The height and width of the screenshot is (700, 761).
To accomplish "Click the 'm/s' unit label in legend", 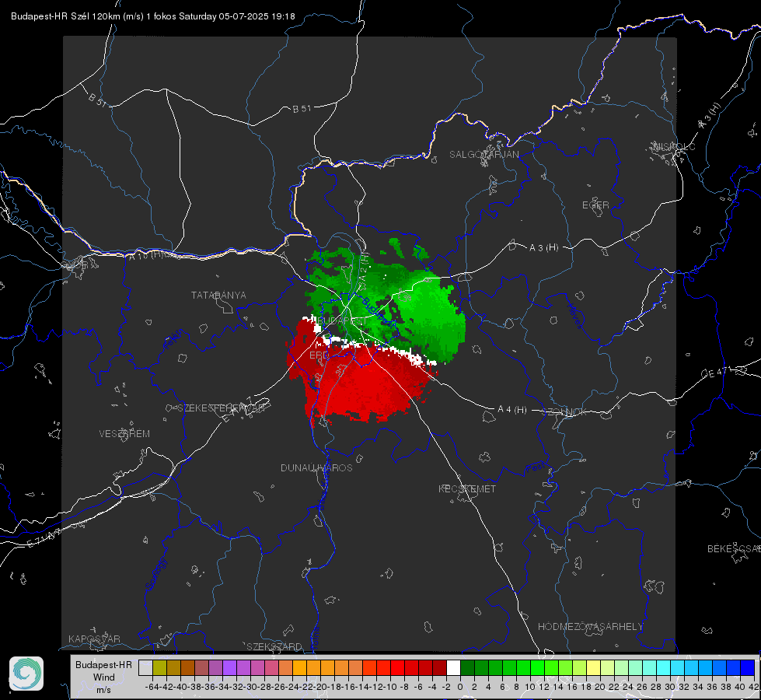I will pos(103,690).
